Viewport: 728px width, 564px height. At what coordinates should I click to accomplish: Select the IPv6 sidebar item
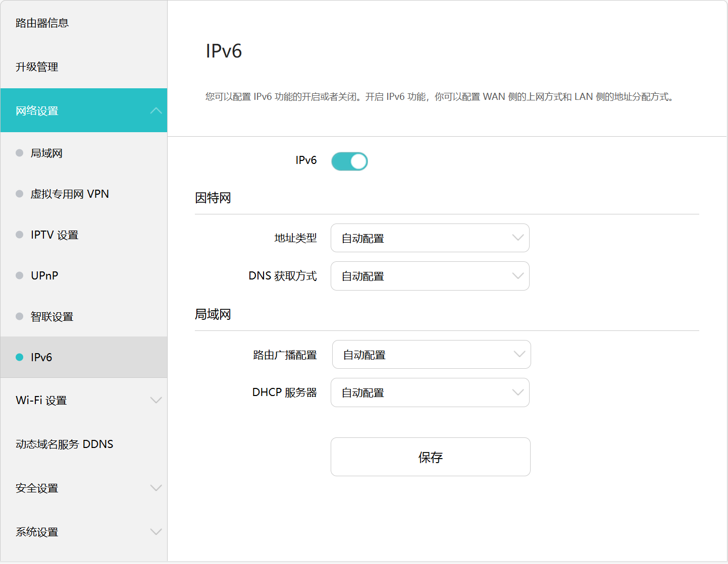tap(84, 357)
